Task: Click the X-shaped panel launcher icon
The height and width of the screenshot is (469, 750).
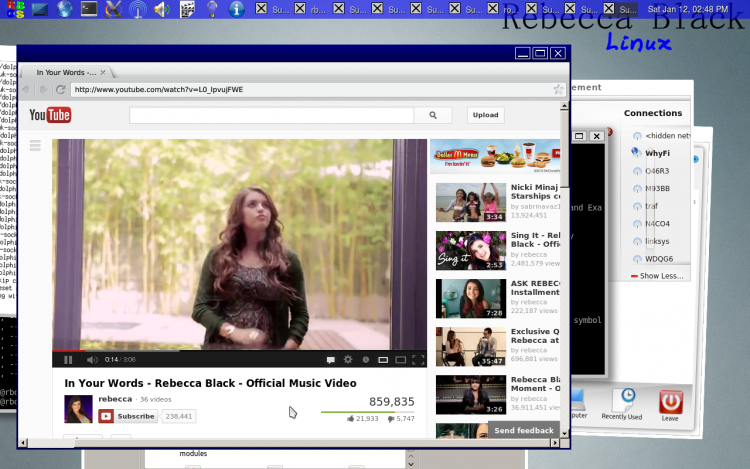Action: (113, 9)
